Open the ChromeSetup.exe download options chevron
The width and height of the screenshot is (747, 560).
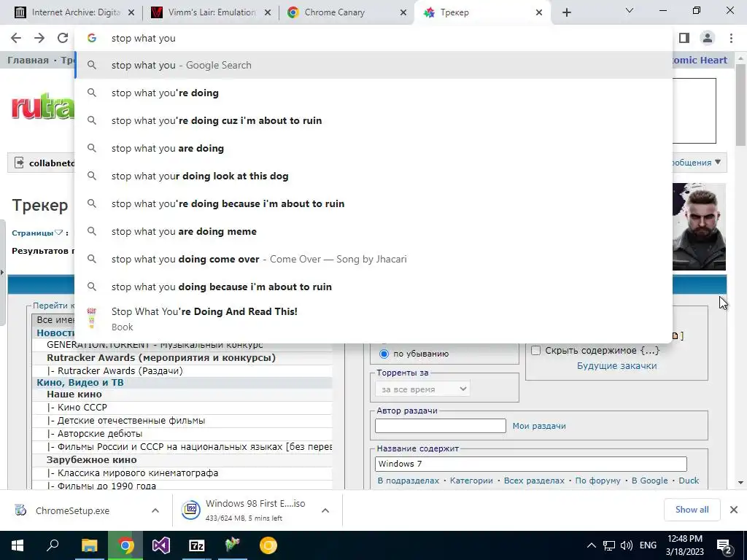[x=155, y=510]
